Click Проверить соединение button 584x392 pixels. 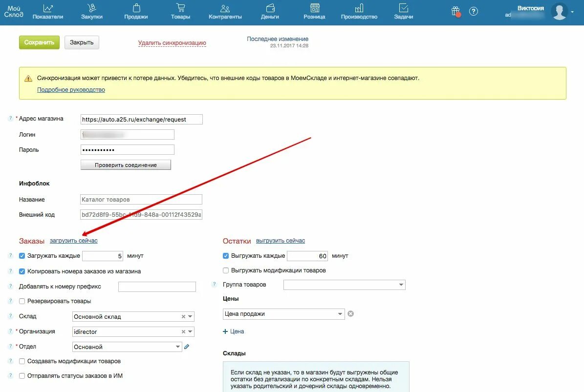tap(126, 165)
